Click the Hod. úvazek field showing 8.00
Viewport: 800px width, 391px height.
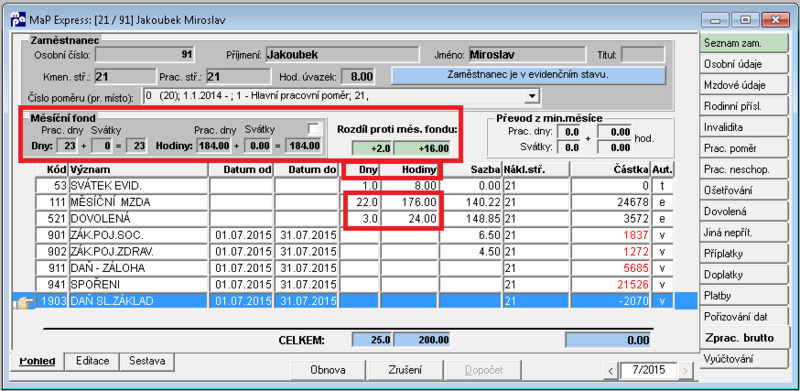tap(357, 77)
